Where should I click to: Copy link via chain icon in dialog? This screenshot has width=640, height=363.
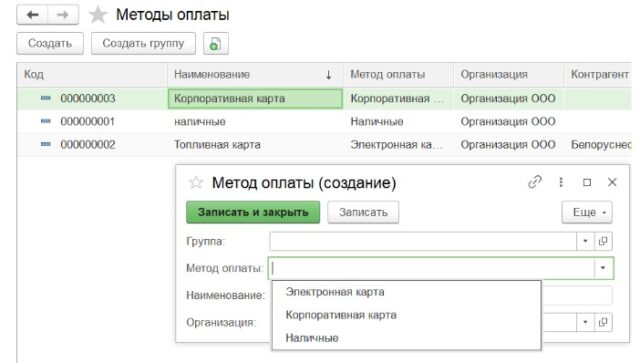pyautogui.click(x=535, y=182)
